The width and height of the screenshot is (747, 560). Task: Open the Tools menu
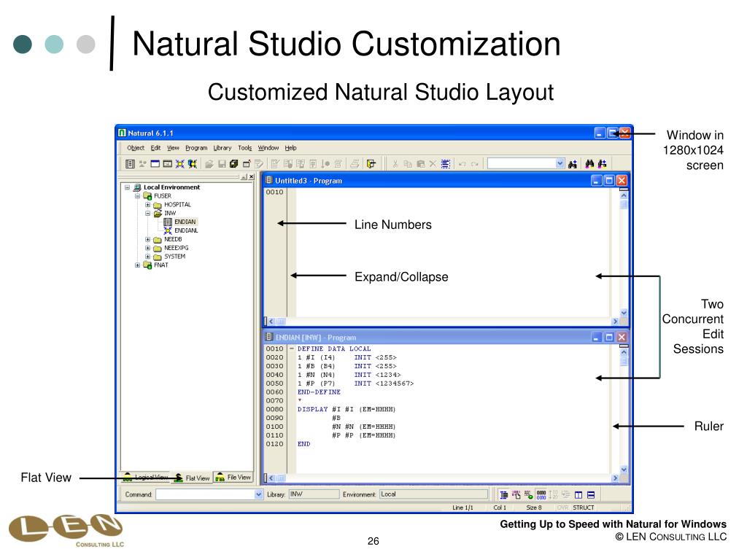(245, 148)
